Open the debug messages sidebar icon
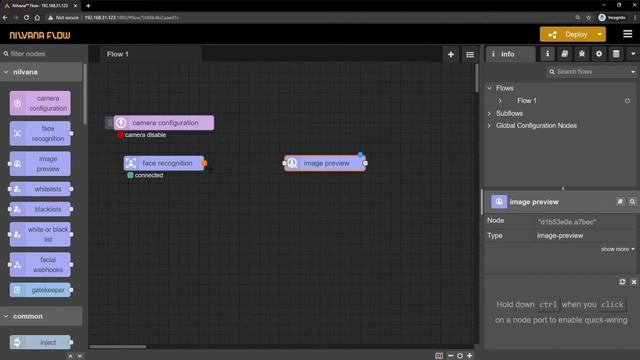640x360 pixels. click(582, 54)
